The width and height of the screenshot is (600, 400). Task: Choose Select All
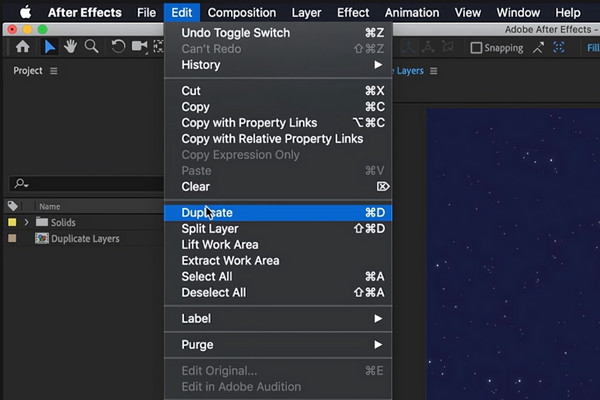coord(278,277)
